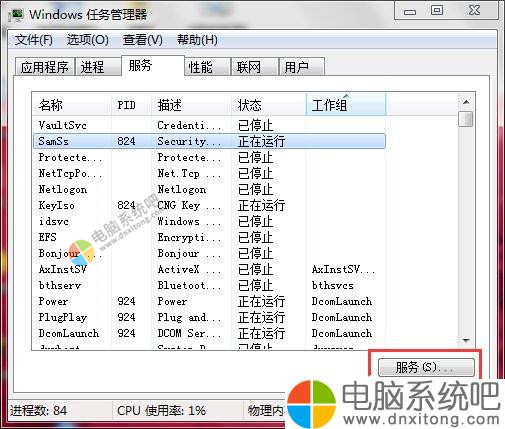505x429 pixels.
Task: Click the scrollbar up arrow
Action: coord(466,102)
